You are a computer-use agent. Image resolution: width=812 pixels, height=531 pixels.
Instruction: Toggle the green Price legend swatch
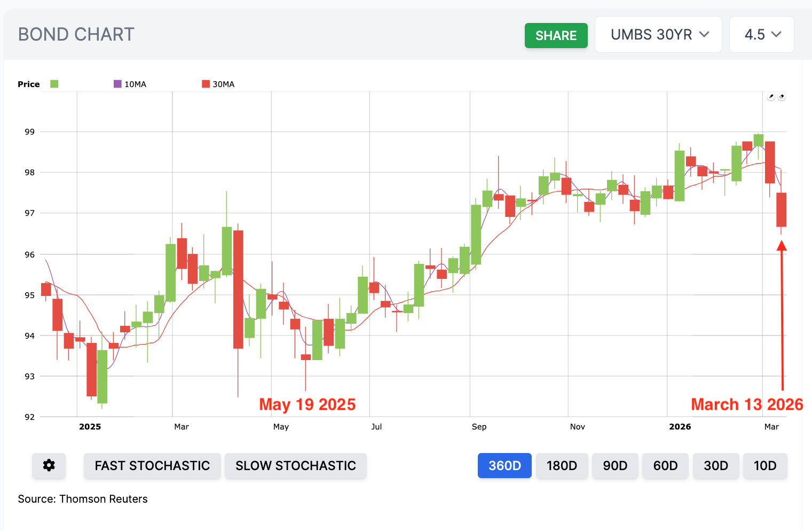click(x=54, y=84)
